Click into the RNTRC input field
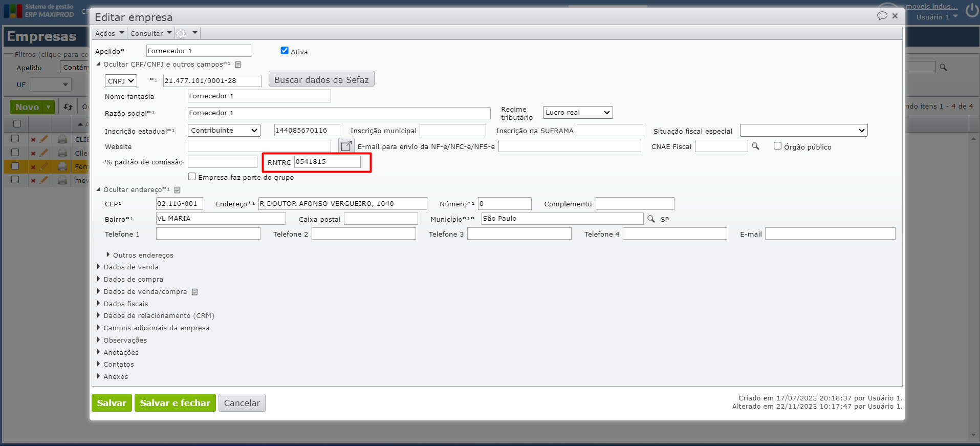Image resolution: width=980 pixels, height=446 pixels. tap(327, 162)
